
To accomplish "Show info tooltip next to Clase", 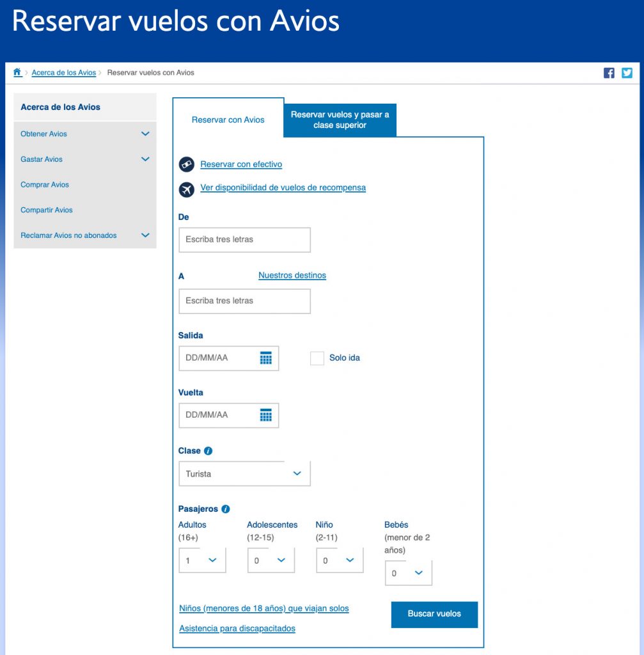I will [x=208, y=451].
